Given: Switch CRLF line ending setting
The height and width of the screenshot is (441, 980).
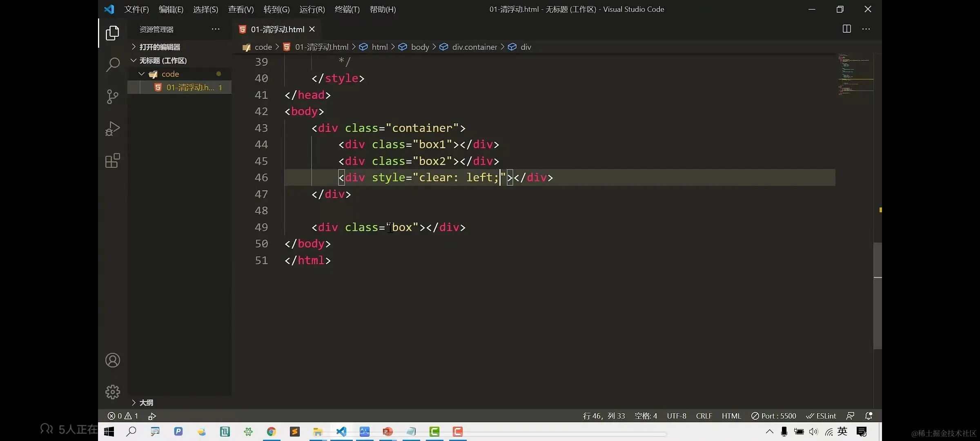Looking at the screenshot, I should pos(704,416).
